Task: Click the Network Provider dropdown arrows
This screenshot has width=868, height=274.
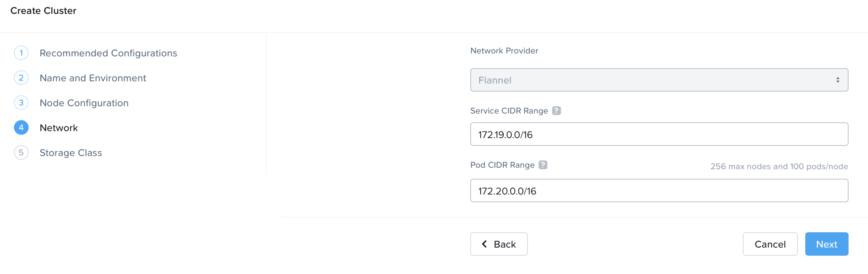Action: [838, 80]
